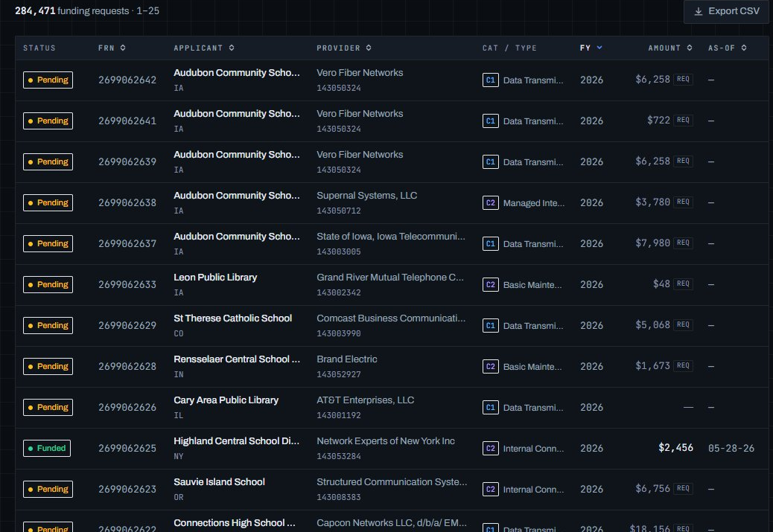Click C2 badge in Supernal Systems row

pyautogui.click(x=491, y=203)
